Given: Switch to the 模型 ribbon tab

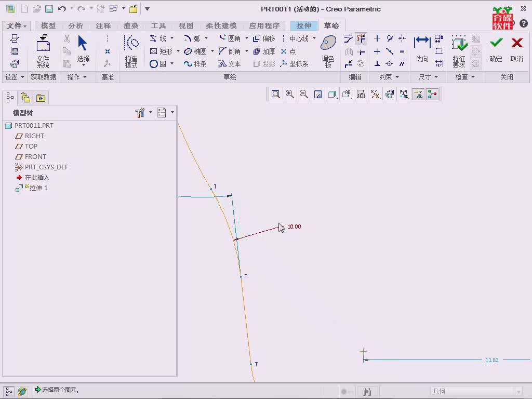Looking at the screenshot, I should pos(48,25).
